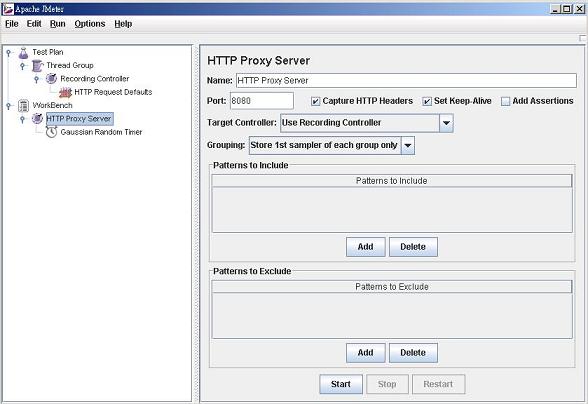This screenshot has width=588, height=404.
Task: Click the Patterns to Include table header
Action: [392, 181]
